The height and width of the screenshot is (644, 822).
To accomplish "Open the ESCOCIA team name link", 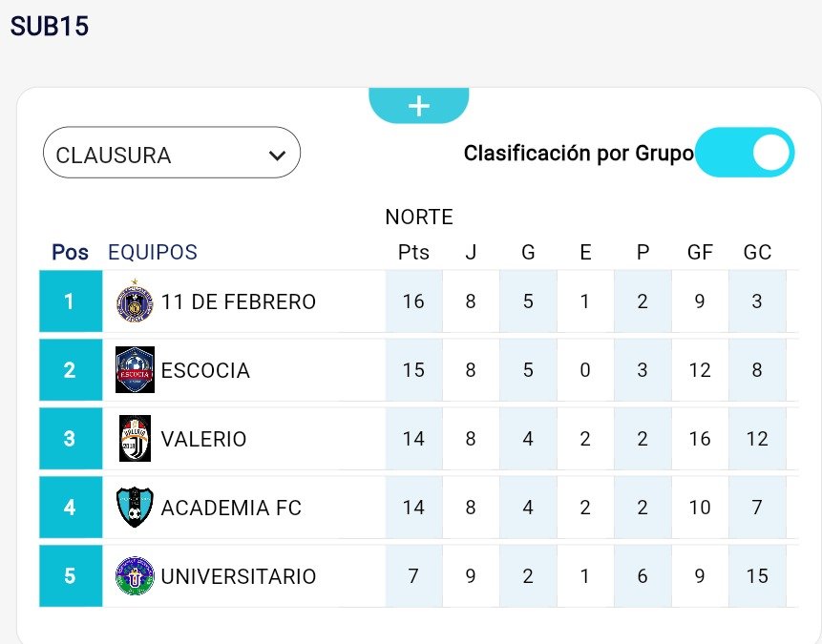I will [x=205, y=371].
